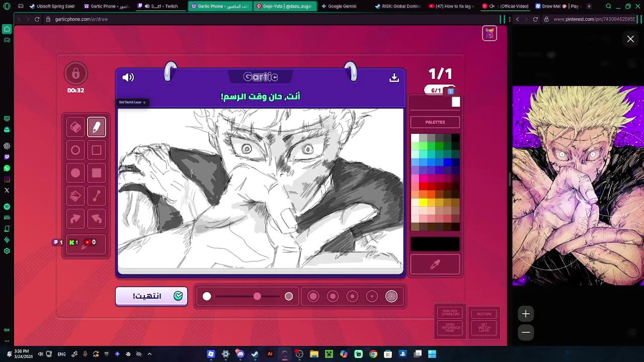This screenshot has width=644, height=362.
Task: Mute the Gartic Phone sound
Action: [x=128, y=77]
